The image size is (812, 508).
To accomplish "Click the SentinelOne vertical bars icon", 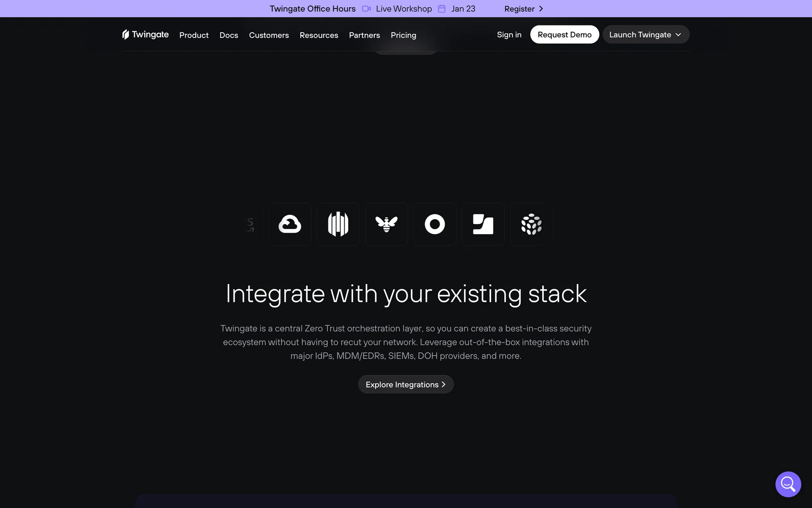I will [x=338, y=224].
